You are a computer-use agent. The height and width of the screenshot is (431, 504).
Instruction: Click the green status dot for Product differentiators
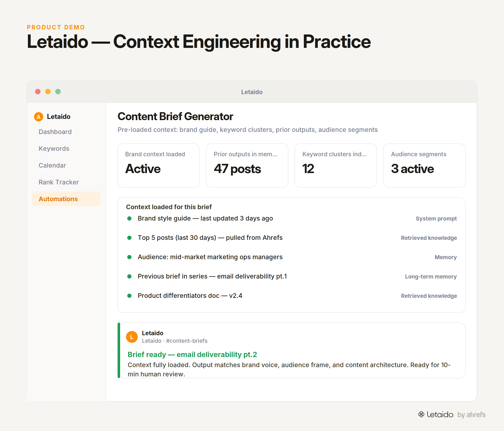click(129, 296)
